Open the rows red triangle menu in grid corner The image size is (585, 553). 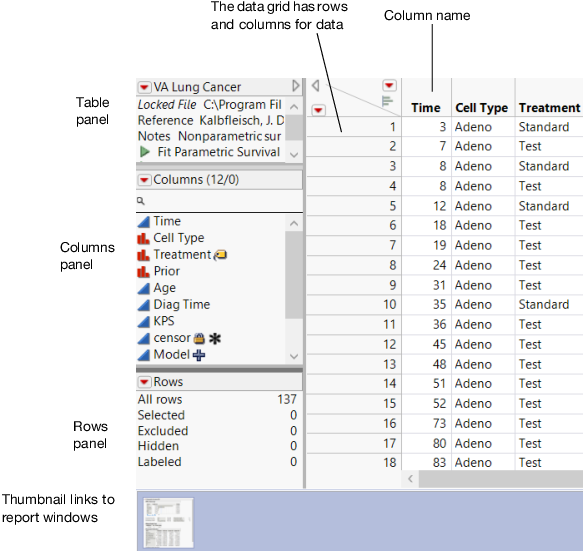[318, 110]
